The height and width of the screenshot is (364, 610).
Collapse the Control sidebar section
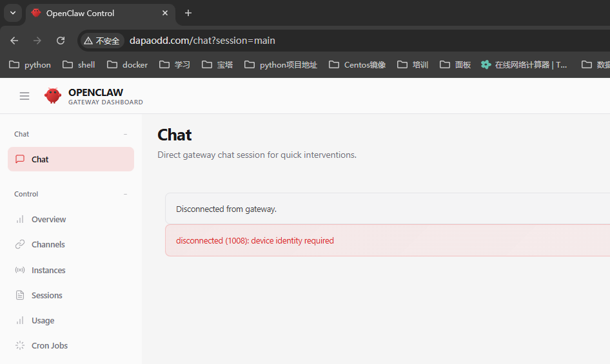coord(125,194)
